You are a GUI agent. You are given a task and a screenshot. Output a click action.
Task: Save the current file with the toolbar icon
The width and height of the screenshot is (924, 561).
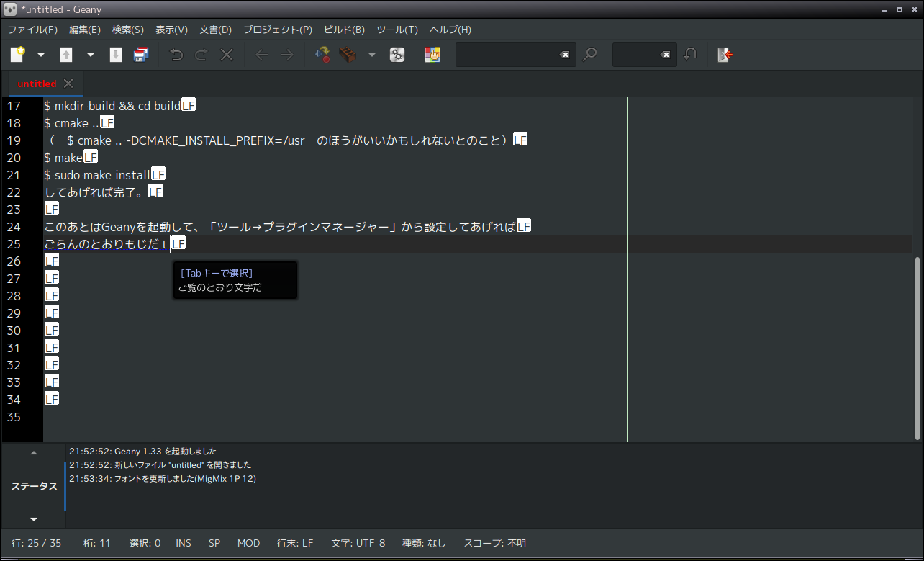coord(115,55)
